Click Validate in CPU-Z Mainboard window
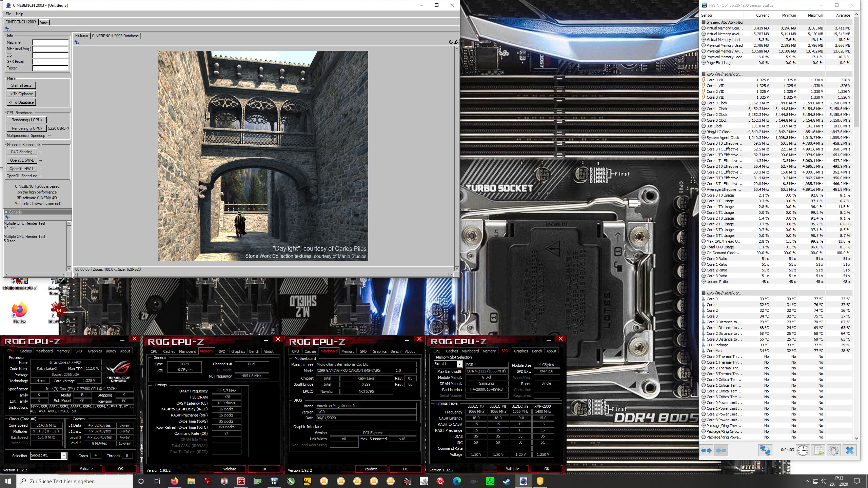This screenshot has height=488, width=868. (x=371, y=469)
